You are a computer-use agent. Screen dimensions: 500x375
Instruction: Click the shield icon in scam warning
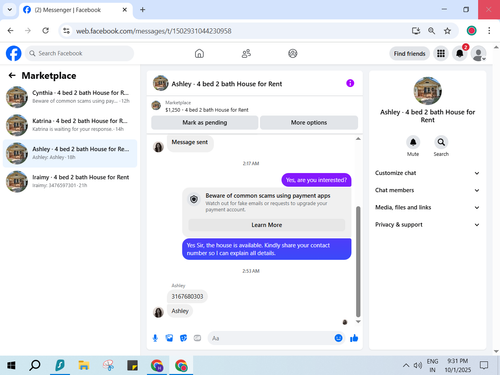pos(194,199)
